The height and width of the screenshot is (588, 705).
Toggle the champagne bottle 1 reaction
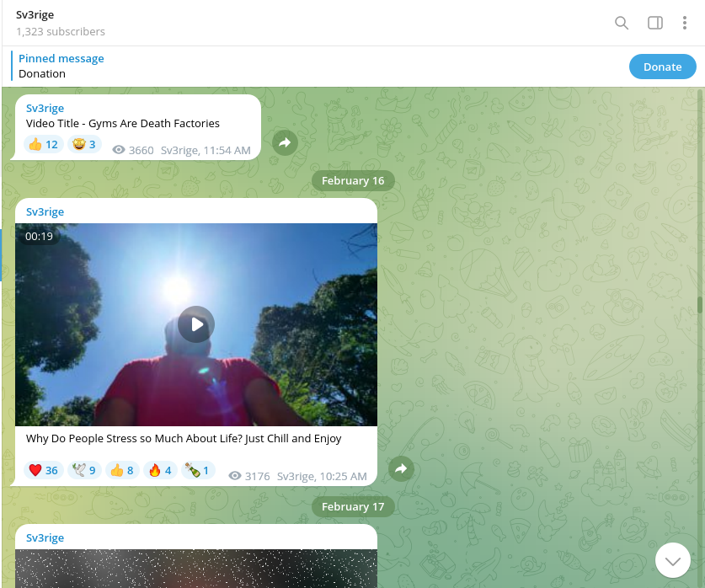(x=198, y=470)
